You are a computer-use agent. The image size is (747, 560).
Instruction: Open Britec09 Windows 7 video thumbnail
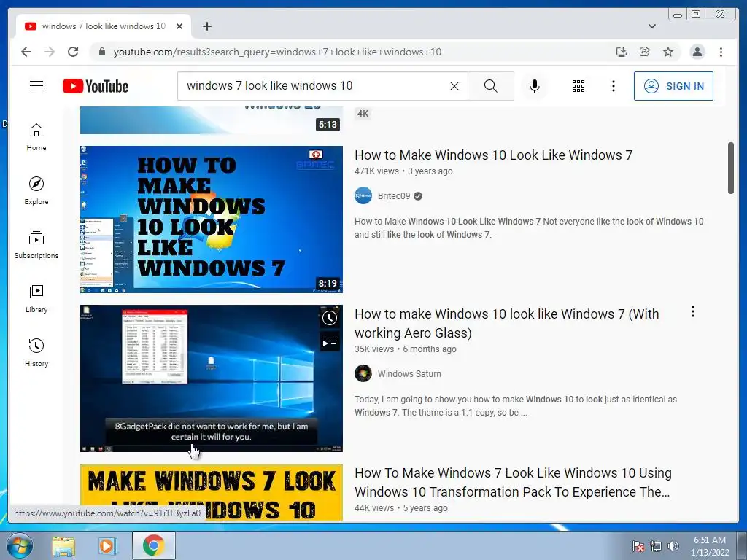tap(212, 219)
